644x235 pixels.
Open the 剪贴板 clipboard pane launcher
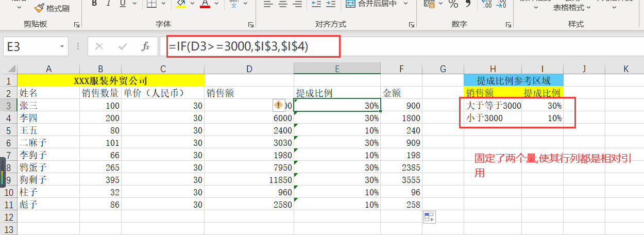[x=77, y=24]
